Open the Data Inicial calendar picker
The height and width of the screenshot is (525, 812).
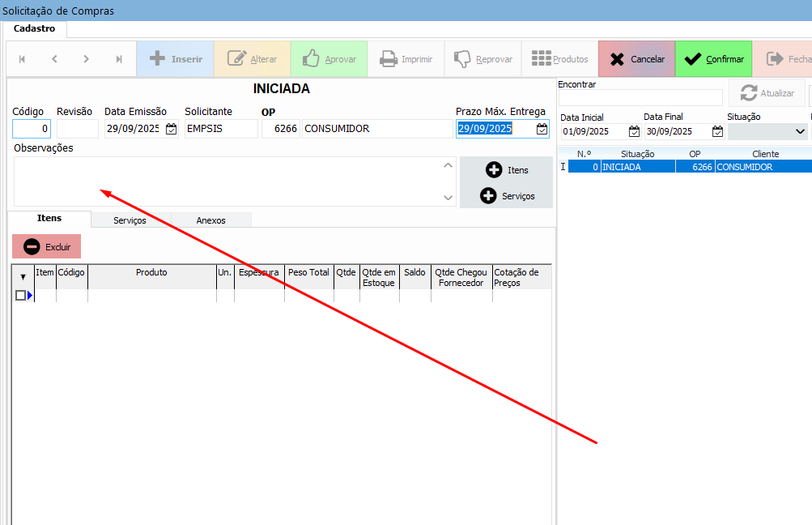click(634, 131)
